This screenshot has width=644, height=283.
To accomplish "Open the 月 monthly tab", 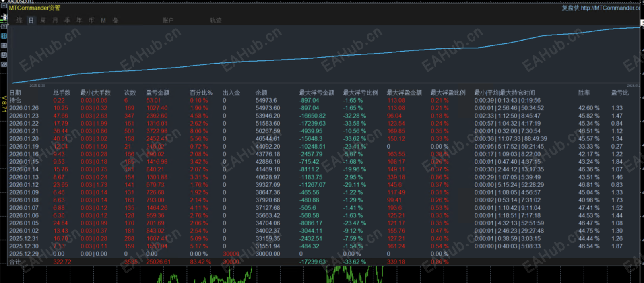I will tap(55, 20).
